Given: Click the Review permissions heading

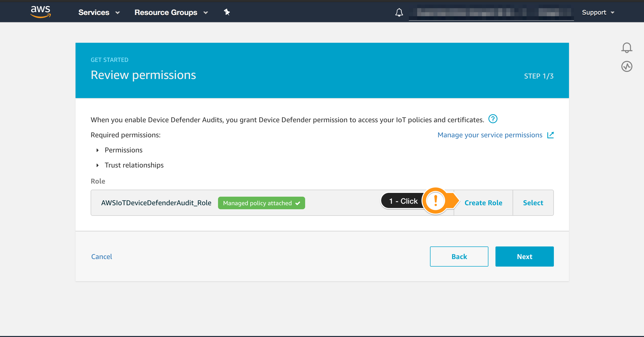Looking at the screenshot, I should point(143,75).
